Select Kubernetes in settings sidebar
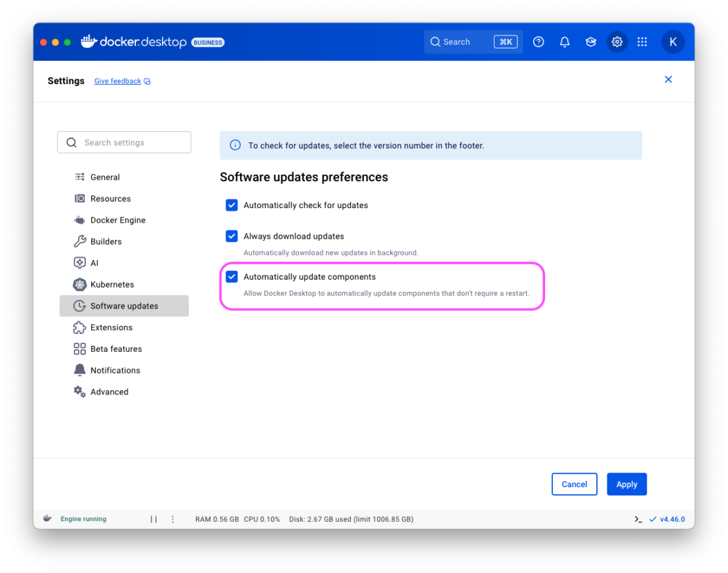 tap(111, 285)
